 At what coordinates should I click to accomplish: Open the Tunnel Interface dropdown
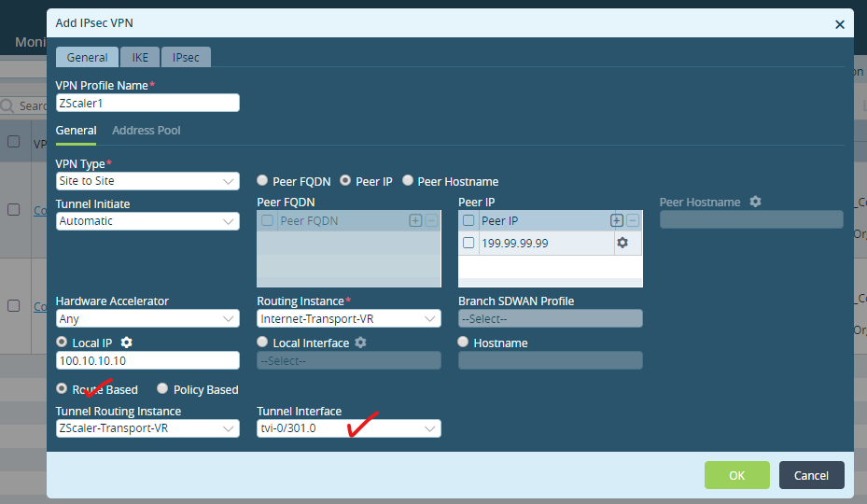click(349, 428)
